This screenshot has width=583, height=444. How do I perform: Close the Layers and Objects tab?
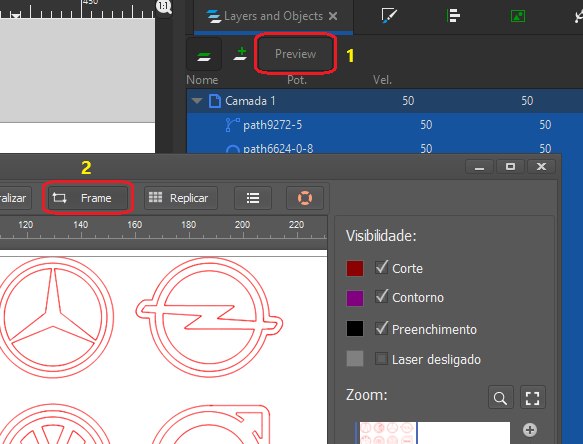[333, 16]
